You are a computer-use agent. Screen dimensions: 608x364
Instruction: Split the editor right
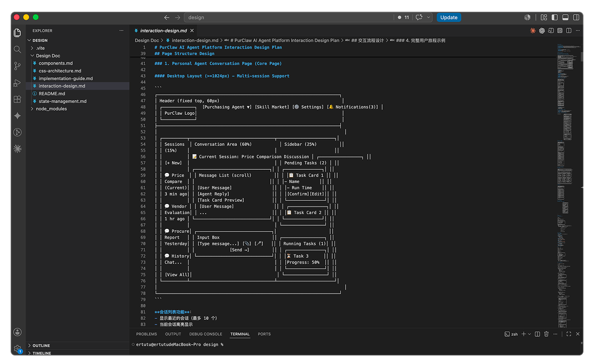click(x=569, y=30)
